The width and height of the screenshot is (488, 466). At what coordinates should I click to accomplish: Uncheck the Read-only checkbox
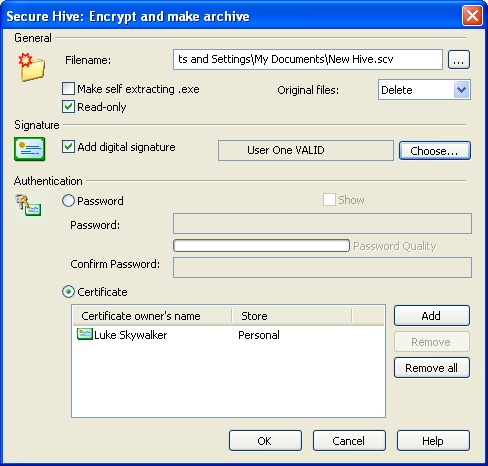coord(68,107)
